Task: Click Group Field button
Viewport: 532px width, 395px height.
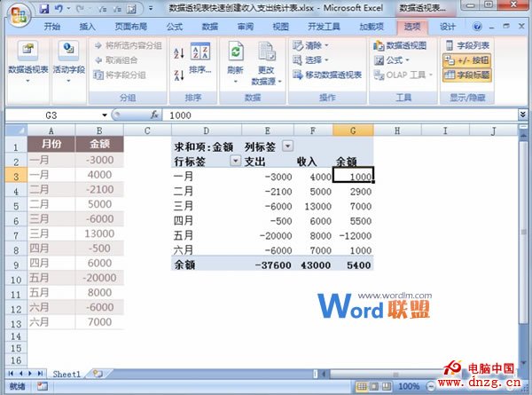Action: click(x=120, y=75)
